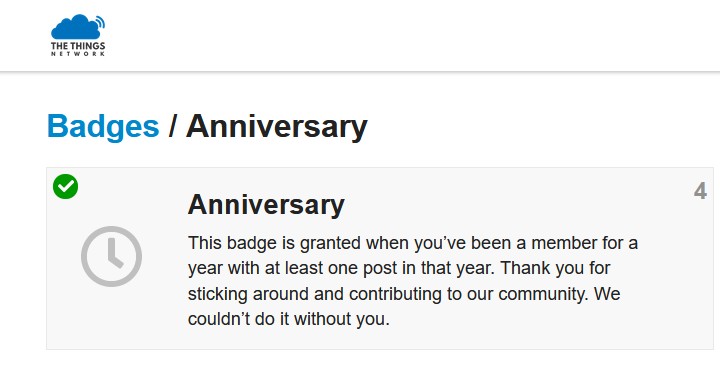Click the hands of the clock icon
This screenshot has width=720, height=382.
[115, 254]
